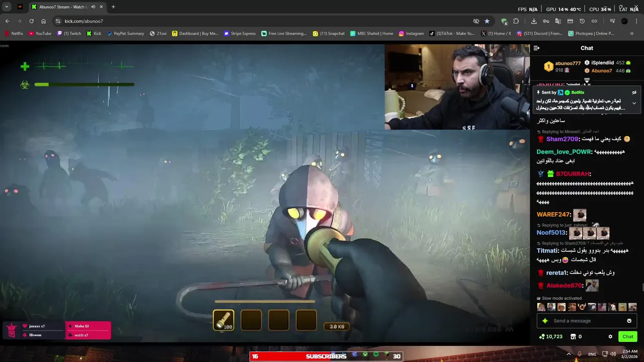Open Titmati's chat username

click(547, 250)
